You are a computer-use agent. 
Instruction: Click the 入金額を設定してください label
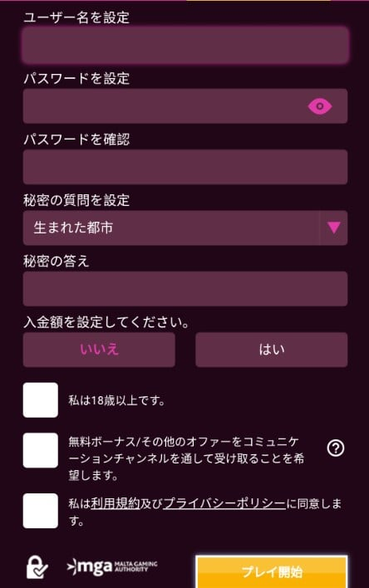[106, 322]
